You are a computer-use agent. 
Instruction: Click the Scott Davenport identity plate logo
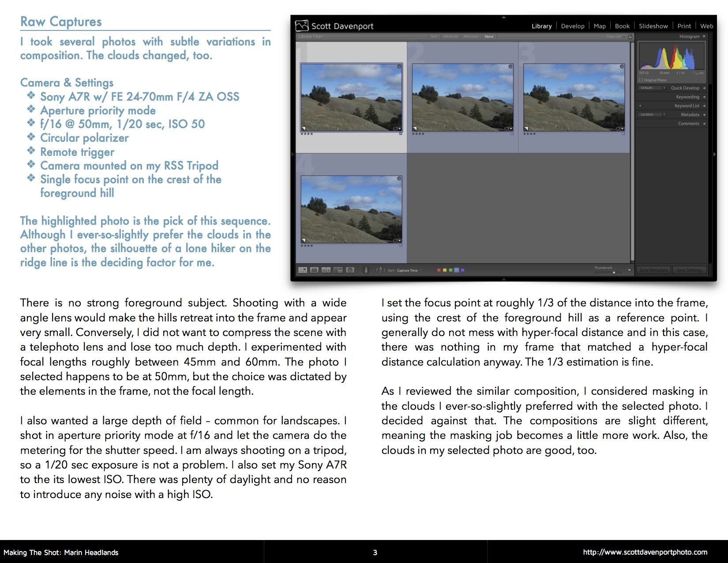click(x=302, y=26)
